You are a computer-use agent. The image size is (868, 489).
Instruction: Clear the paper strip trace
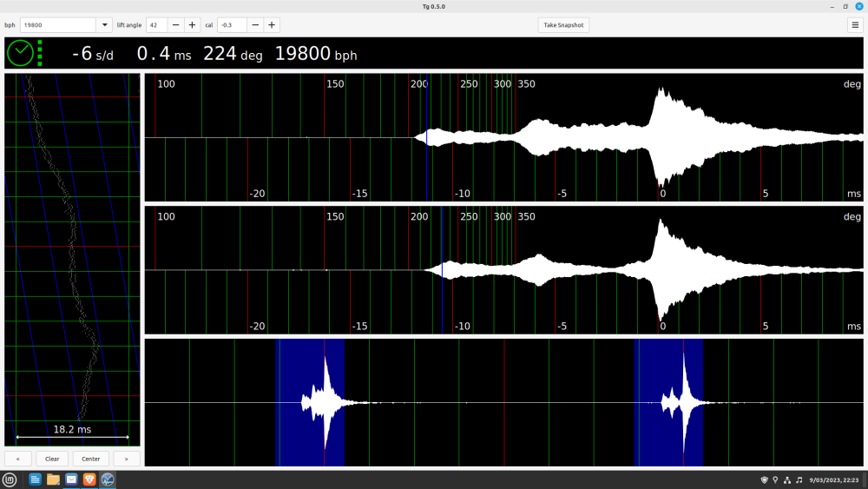tap(52, 459)
